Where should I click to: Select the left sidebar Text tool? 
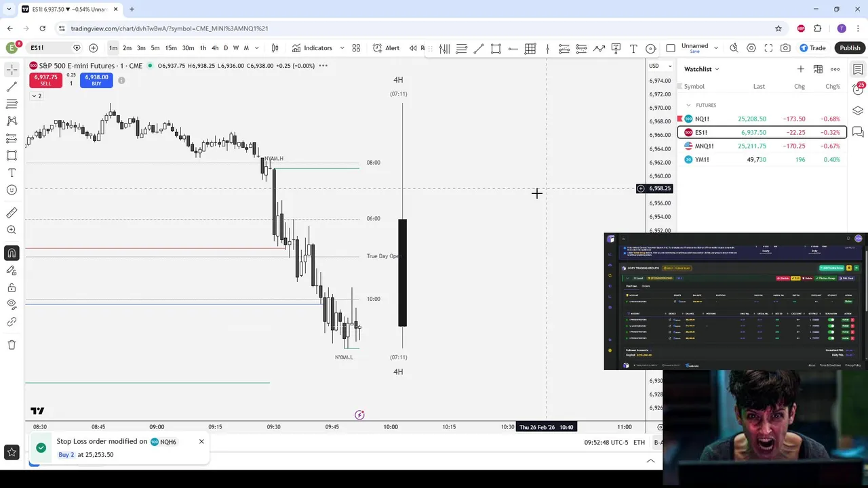coord(12,173)
